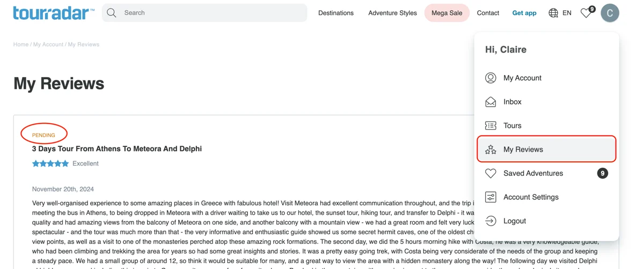Click the Excellent rating text
The height and width of the screenshot is (269, 644).
[x=86, y=163]
